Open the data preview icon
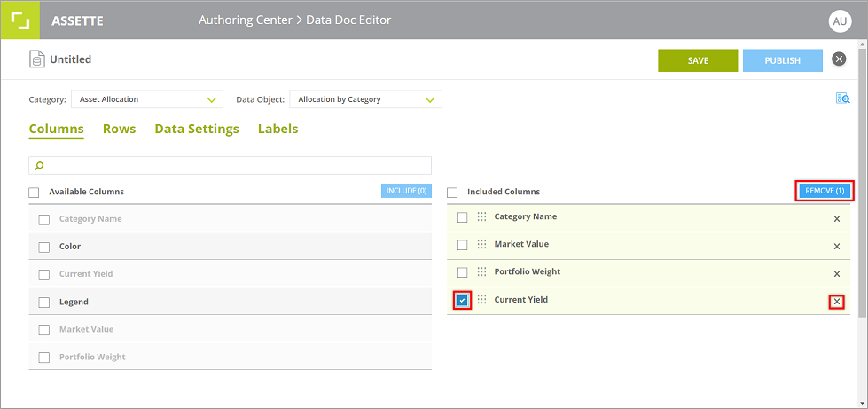Viewport: 868px width, 409px height. tap(842, 98)
